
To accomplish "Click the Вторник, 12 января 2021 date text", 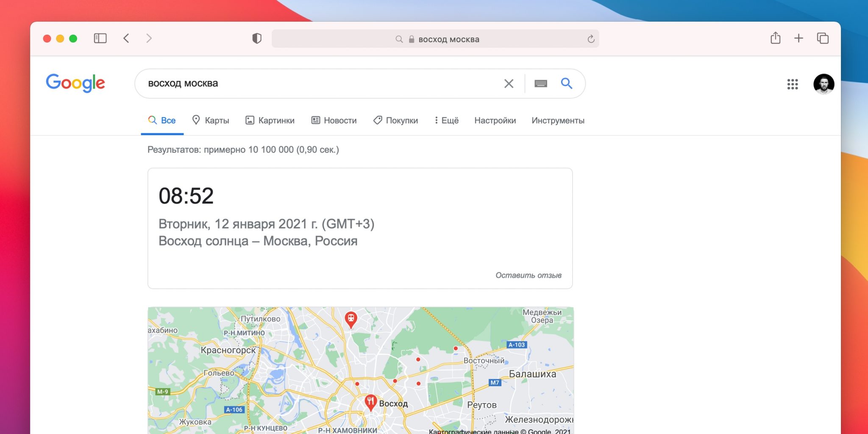I will tap(267, 224).
